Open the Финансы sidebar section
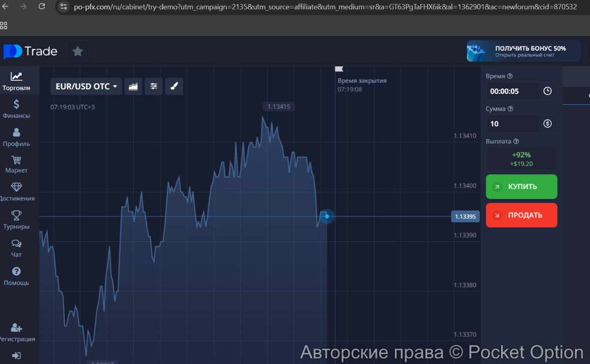 16,109
